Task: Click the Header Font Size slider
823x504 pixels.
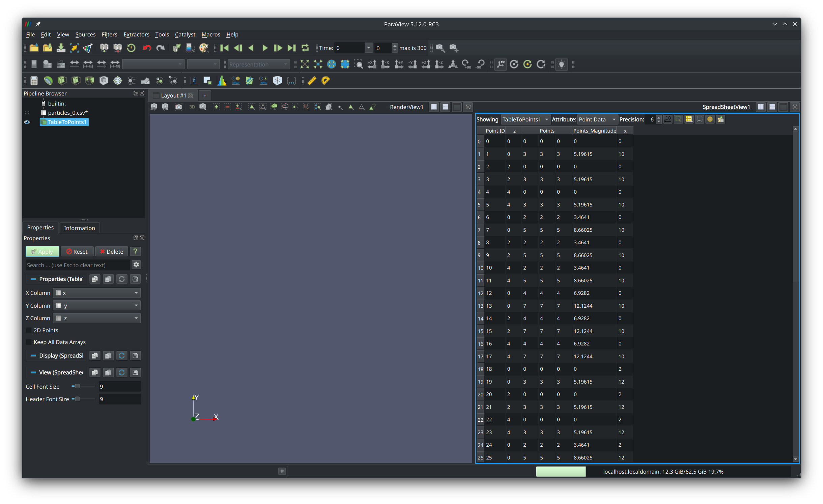Action: pos(83,399)
